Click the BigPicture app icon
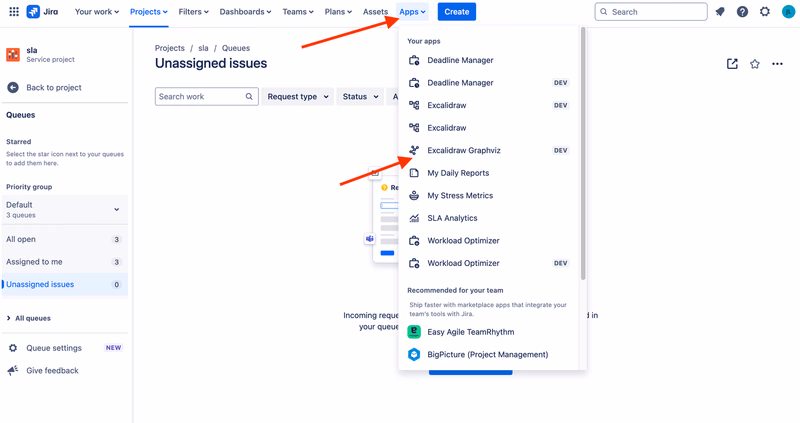 [x=414, y=354]
